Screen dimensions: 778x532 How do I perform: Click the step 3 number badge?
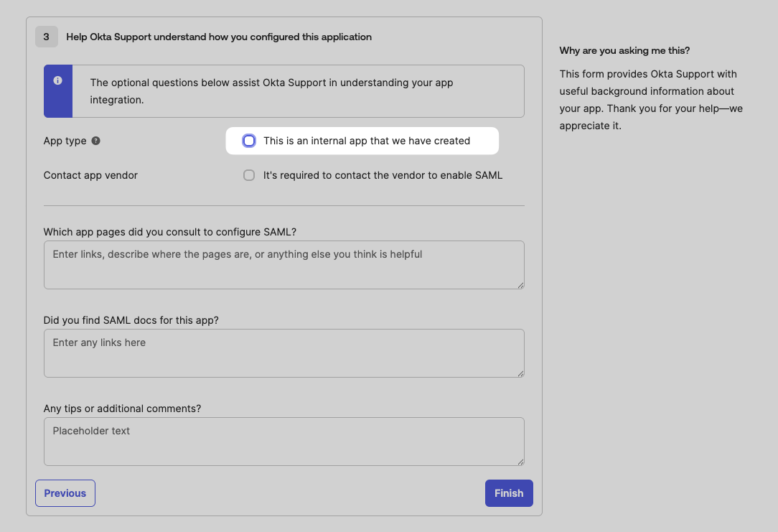point(47,37)
